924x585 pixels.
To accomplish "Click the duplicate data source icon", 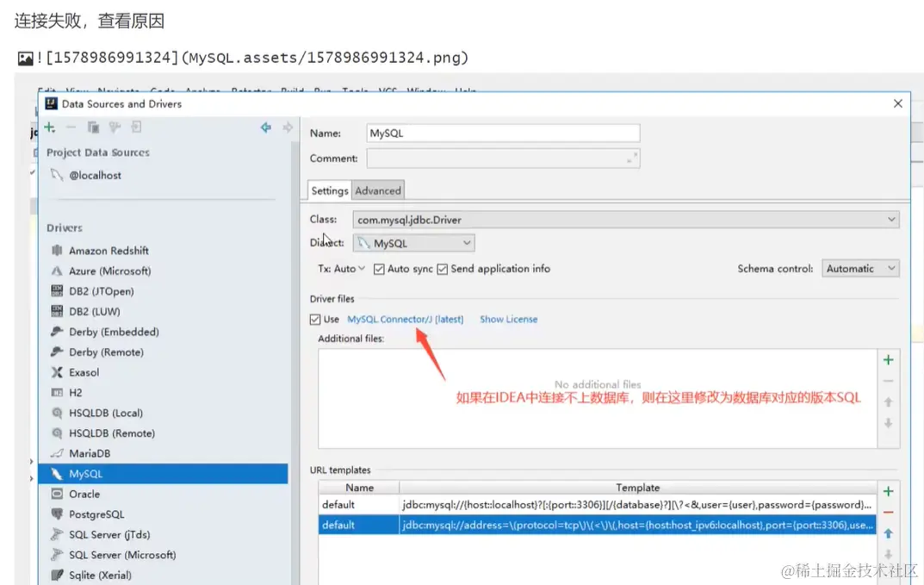I will click(93, 128).
